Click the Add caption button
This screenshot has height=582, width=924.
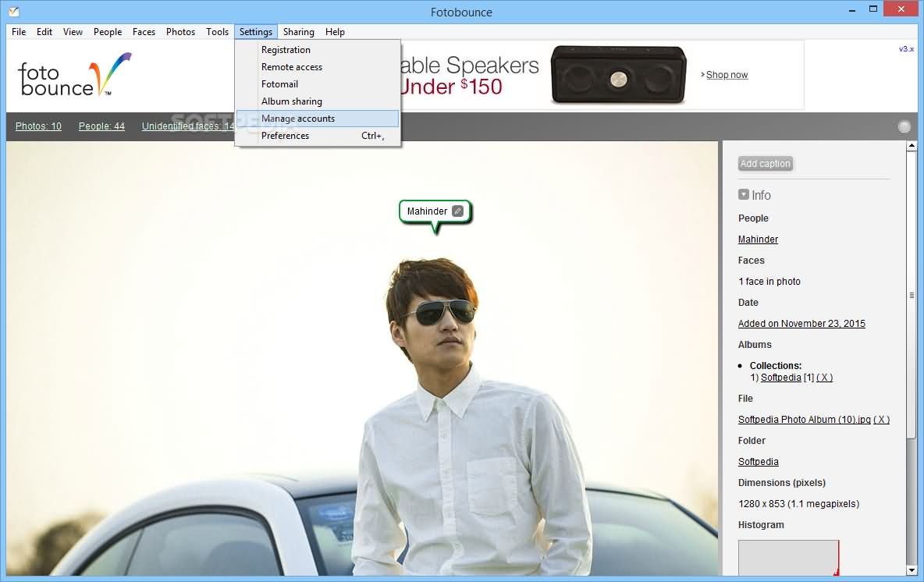click(x=765, y=164)
